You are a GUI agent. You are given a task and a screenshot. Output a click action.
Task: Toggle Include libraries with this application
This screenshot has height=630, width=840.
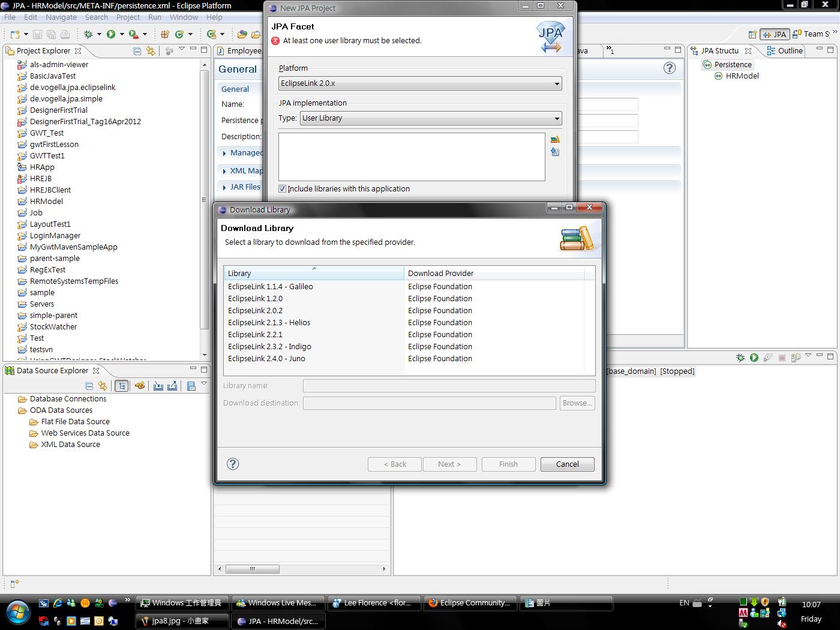(282, 189)
